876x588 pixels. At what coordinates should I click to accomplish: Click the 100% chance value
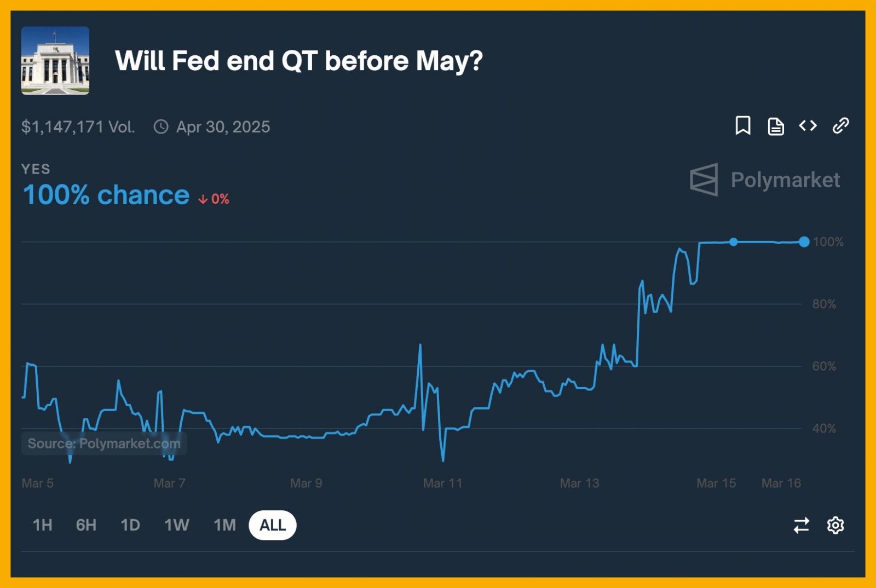[106, 195]
